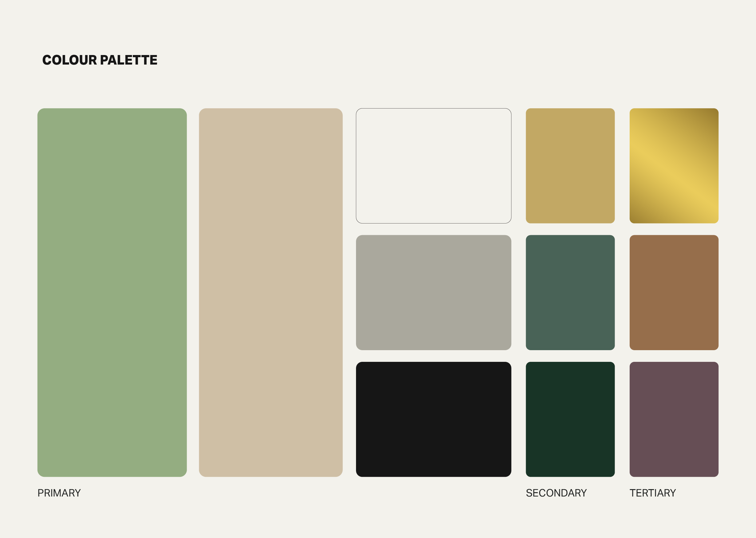
Task: Click the COLOUR PALETTE heading
Action: [x=100, y=60]
